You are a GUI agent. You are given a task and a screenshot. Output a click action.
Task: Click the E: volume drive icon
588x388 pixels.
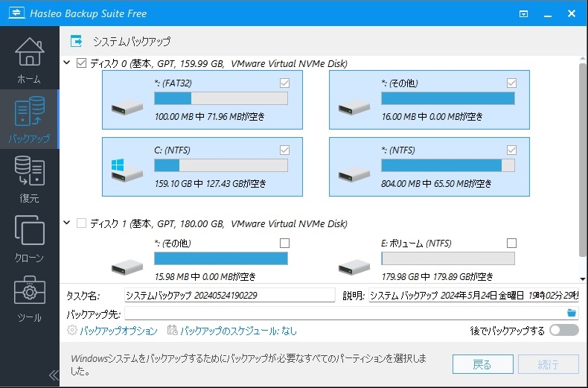[x=354, y=267]
